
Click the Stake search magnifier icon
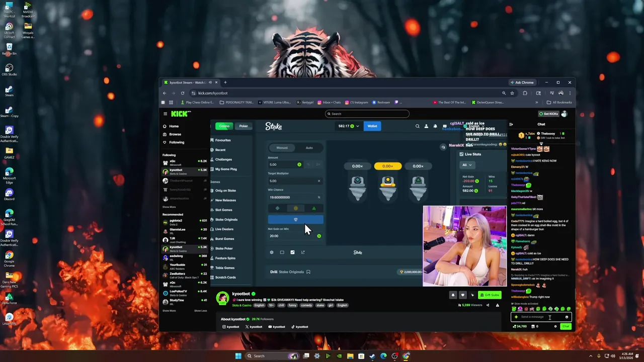[x=417, y=126]
